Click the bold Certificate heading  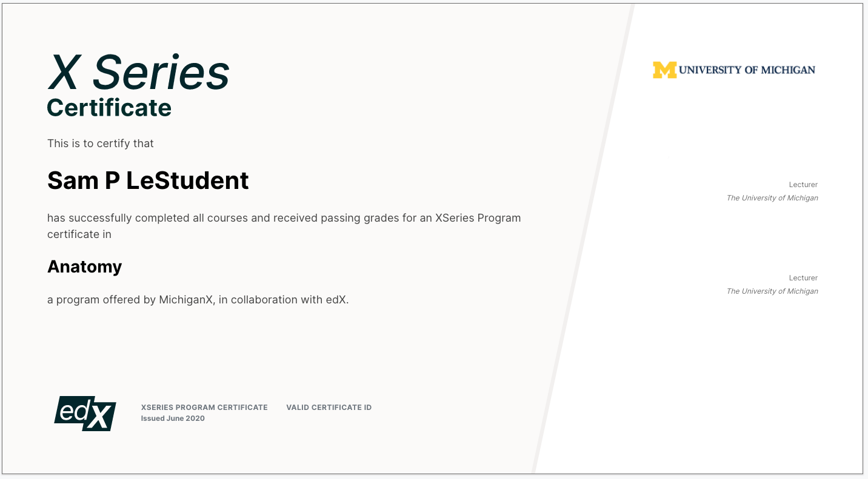109,108
